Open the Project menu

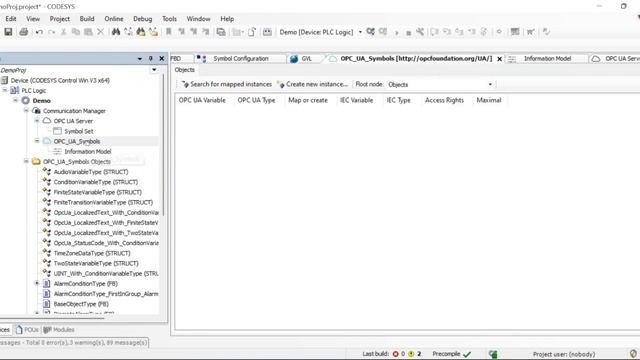coord(60,19)
